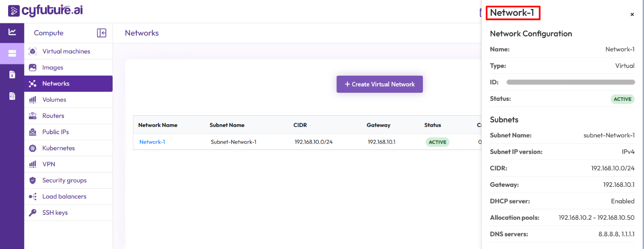
Task: Click the cyfuture.ai logo
Action: (45, 10)
